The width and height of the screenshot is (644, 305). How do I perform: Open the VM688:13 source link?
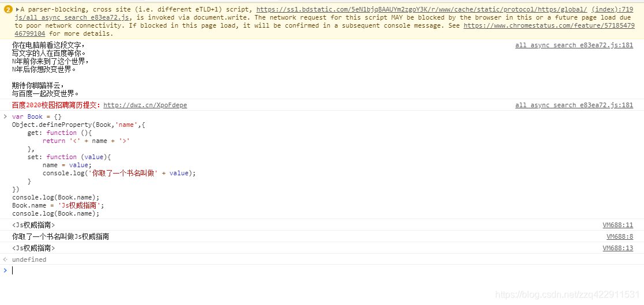click(x=617, y=248)
